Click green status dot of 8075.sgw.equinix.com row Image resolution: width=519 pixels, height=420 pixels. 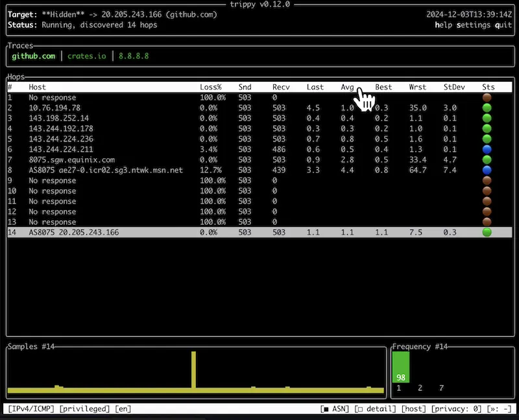tap(487, 159)
